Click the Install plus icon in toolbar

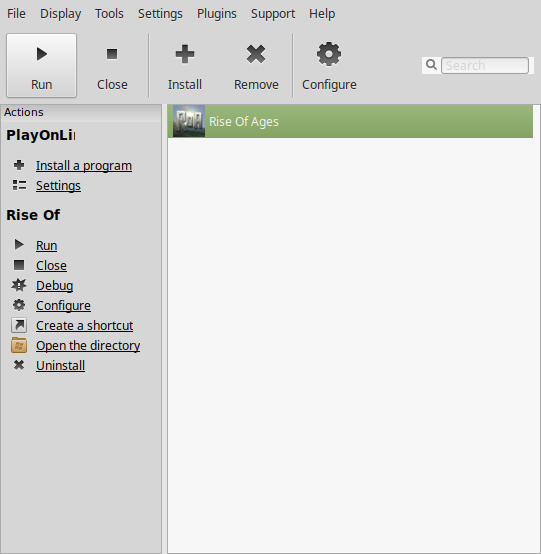click(185, 54)
